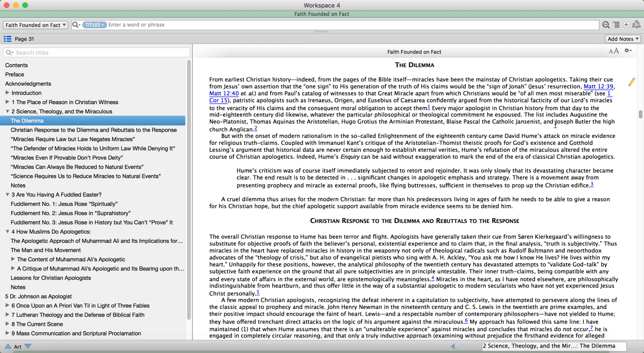Click the Page 31 label

(x=24, y=39)
